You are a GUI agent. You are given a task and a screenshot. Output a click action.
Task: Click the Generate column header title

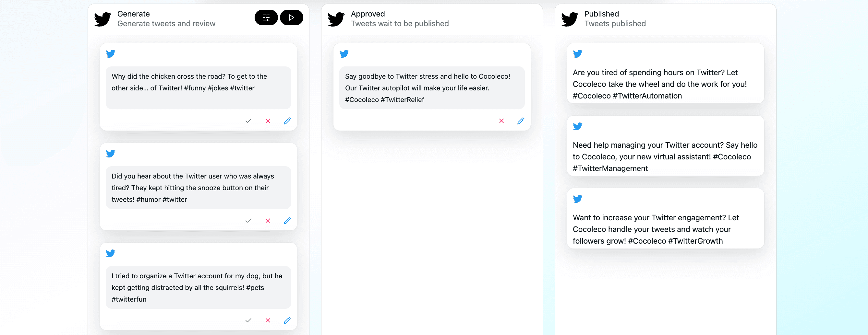coord(133,14)
